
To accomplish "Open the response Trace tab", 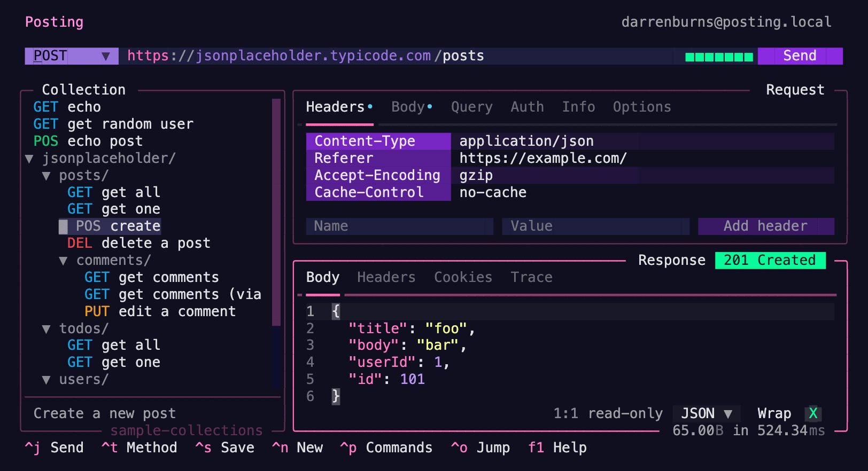I will (x=531, y=278).
